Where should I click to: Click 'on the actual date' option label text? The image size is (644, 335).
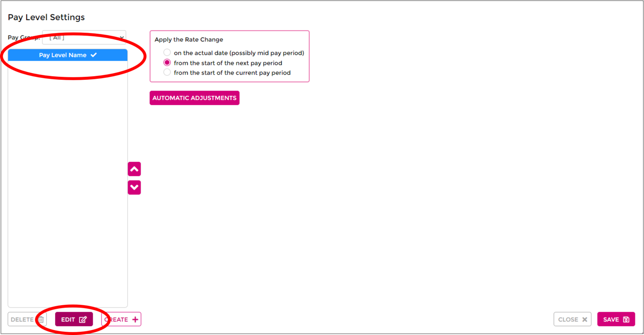[x=239, y=53]
